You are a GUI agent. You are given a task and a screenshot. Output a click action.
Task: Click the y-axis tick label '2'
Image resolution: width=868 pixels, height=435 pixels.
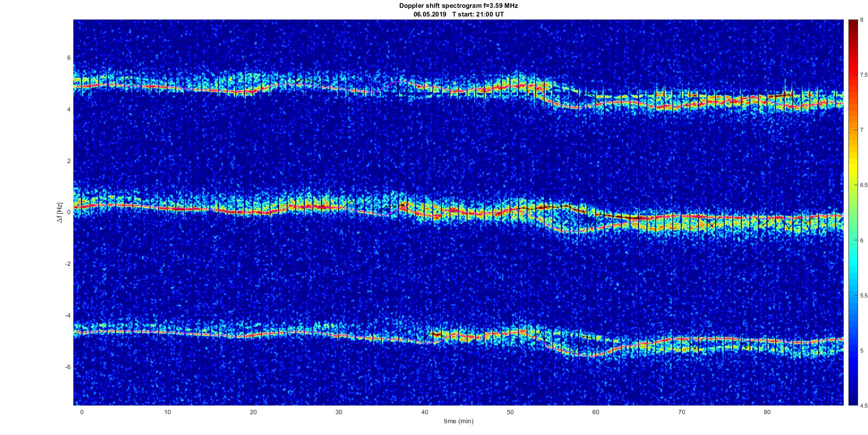(x=69, y=161)
